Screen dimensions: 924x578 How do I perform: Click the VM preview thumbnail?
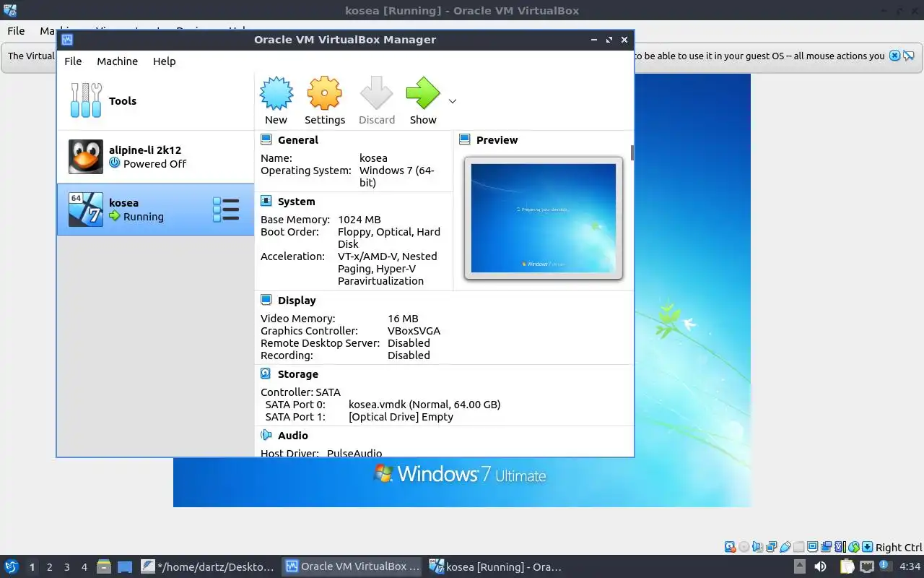tap(543, 217)
